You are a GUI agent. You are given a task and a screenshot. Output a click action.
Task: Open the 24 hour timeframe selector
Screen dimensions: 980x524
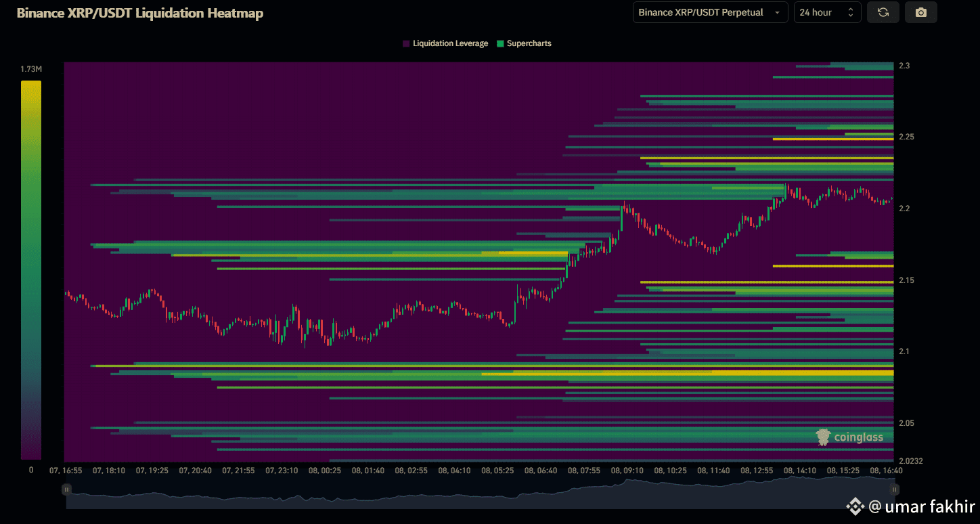822,12
